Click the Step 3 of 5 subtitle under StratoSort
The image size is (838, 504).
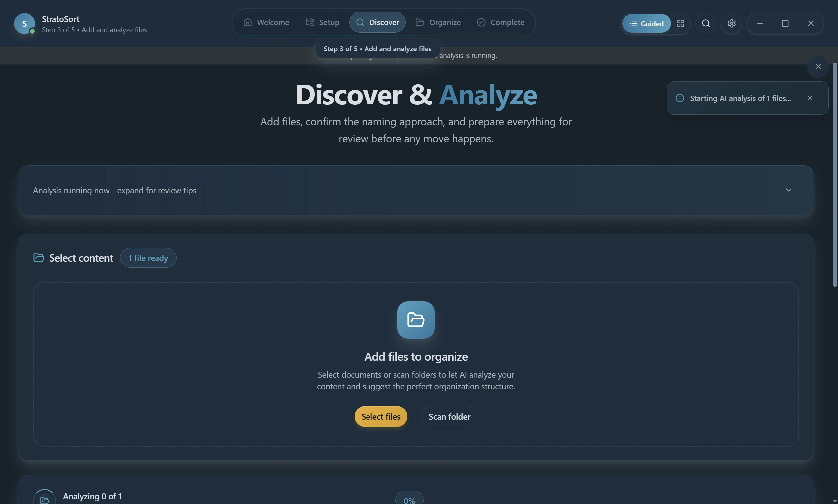(x=94, y=30)
